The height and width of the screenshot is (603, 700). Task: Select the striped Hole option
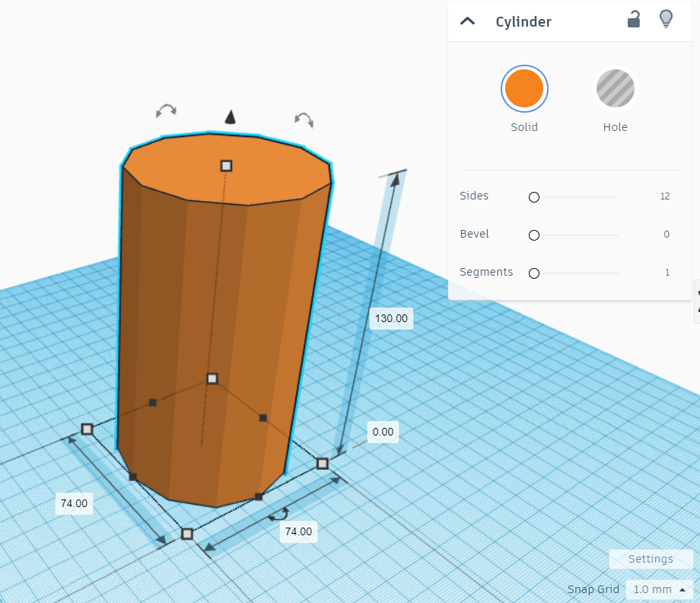pyautogui.click(x=616, y=88)
